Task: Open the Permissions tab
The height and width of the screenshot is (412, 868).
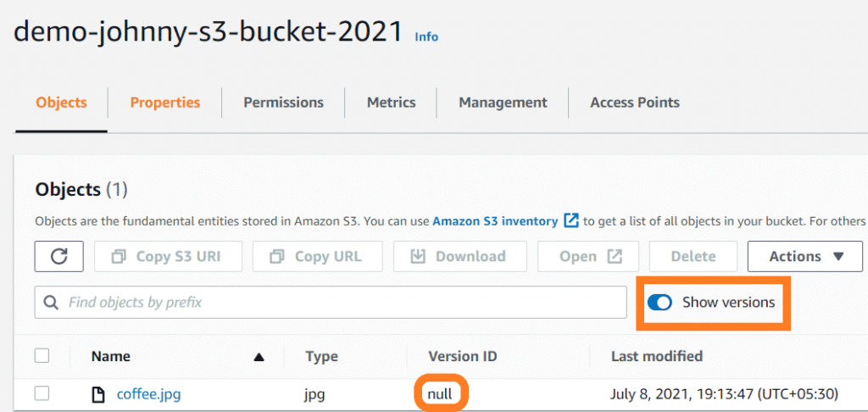Action: (283, 103)
